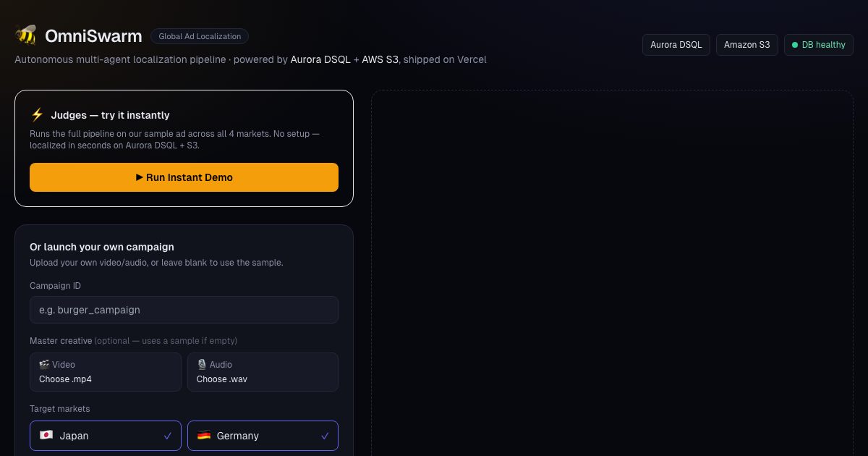The height and width of the screenshot is (456, 868).
Task: Click the Germany flag icon
Action: pos(204,436)
